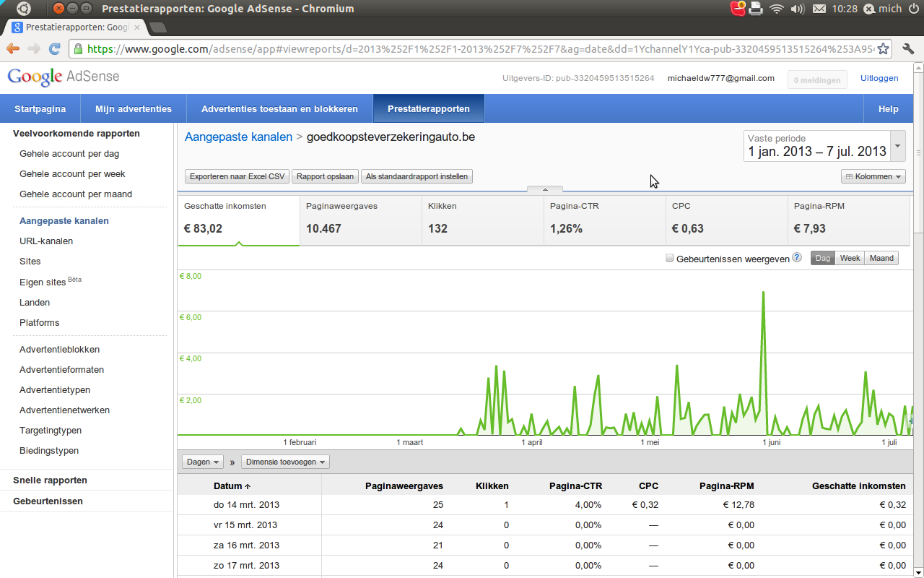
Task: Open the Kolommen dropdown
Action: click(873, 176)
